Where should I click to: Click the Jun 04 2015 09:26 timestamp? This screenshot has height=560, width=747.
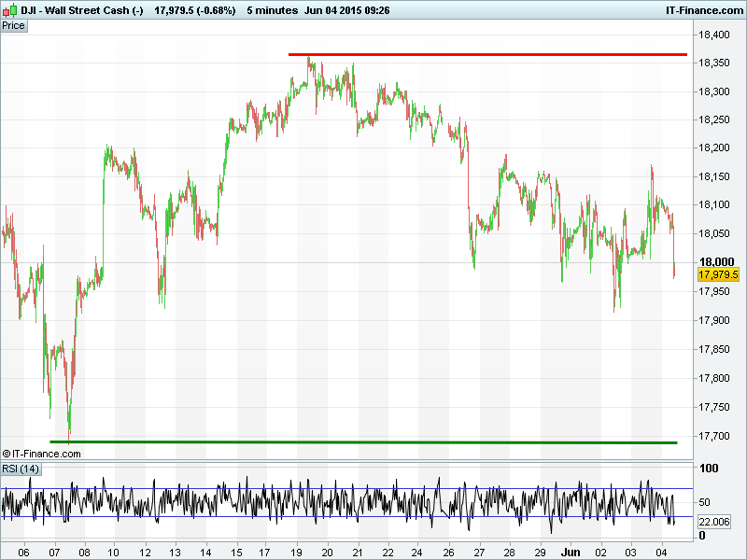[x=346, y=10]
